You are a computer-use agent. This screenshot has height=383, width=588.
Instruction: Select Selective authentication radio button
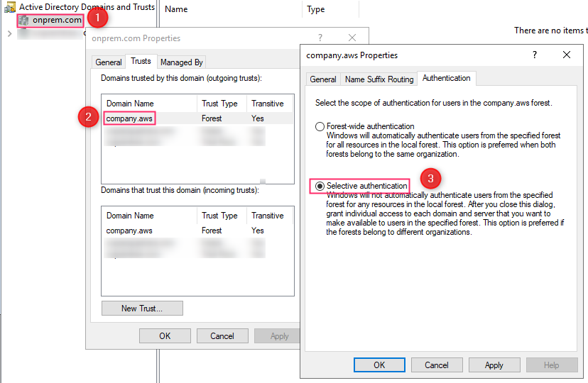pos(320,186)
